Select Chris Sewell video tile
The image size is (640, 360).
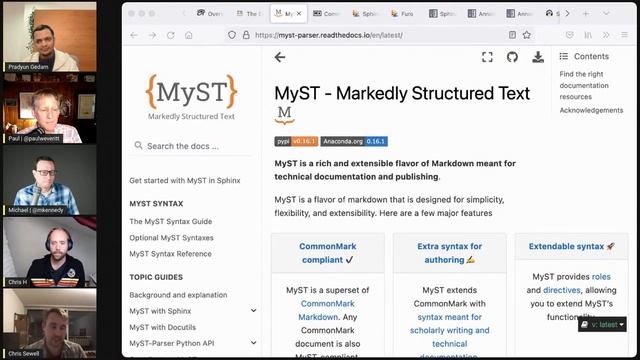pos(50,323)
